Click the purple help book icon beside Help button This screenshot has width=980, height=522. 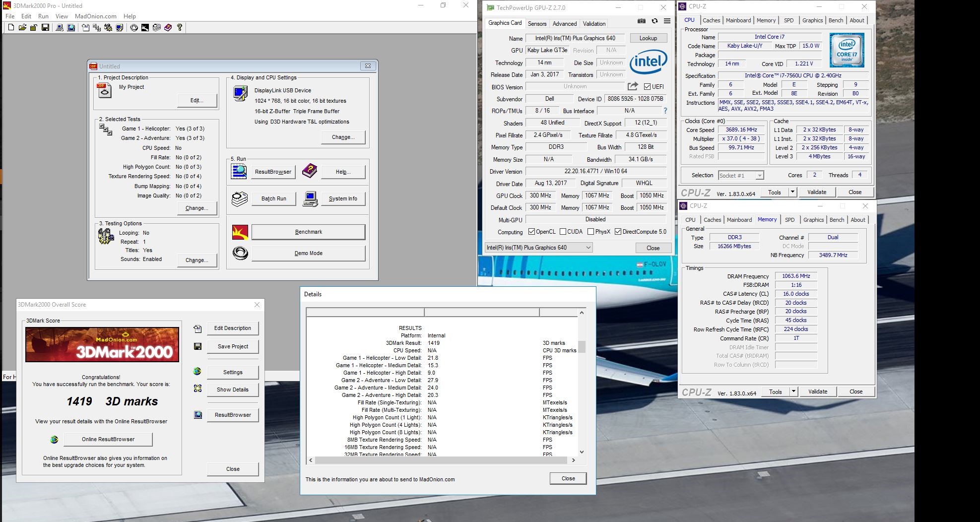click(x=310, y=171)
